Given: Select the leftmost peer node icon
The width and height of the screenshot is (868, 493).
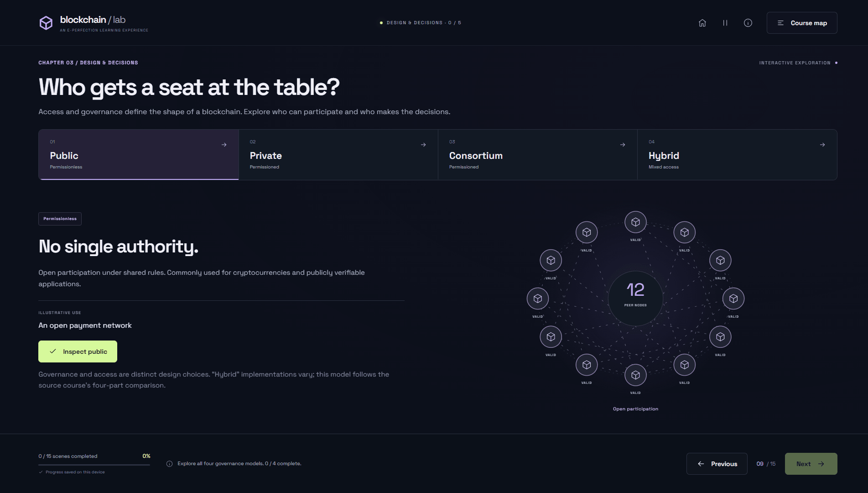Looking at the screenshot, I should 538,299.
